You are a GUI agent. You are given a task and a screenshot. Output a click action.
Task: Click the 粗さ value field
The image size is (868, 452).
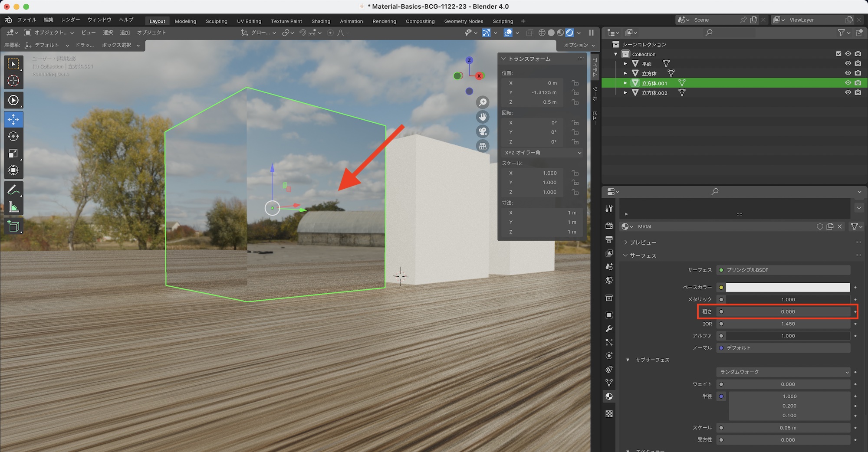(x=788, y=312)
